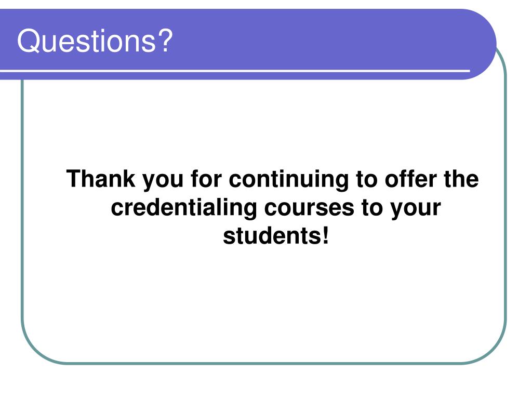Click the white underline below the title
Screen dimensions: 532x399
click(235, 71)
